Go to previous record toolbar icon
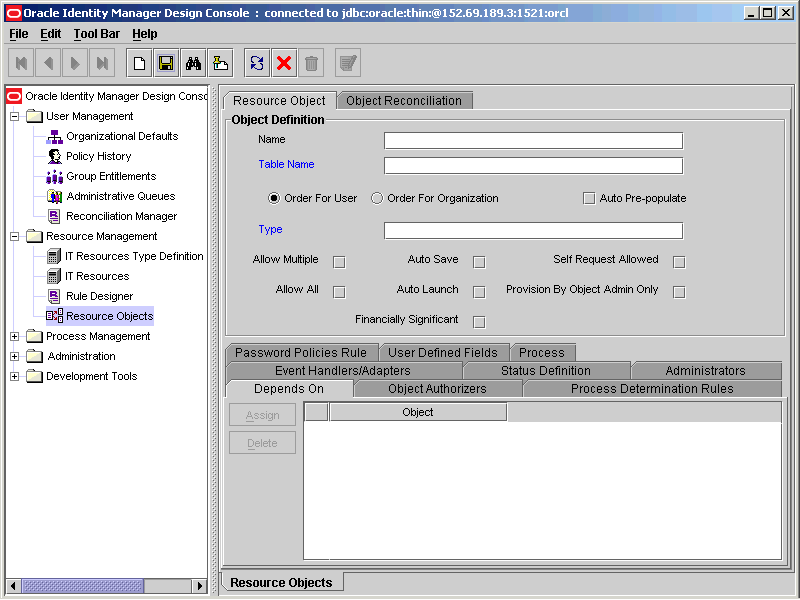This screenshot has width=800, height=600. pyautogui.click(x=48, y=63)
